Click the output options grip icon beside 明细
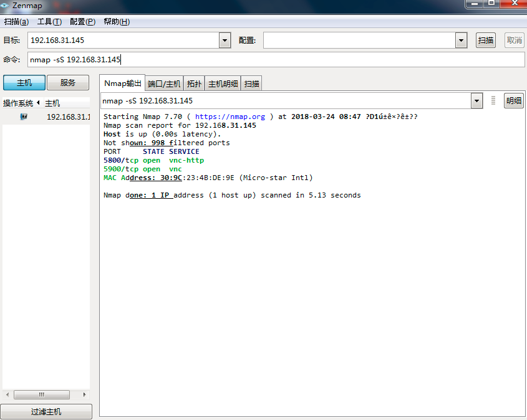The width and height of the screenshot is (527, 420). [493, 100]
